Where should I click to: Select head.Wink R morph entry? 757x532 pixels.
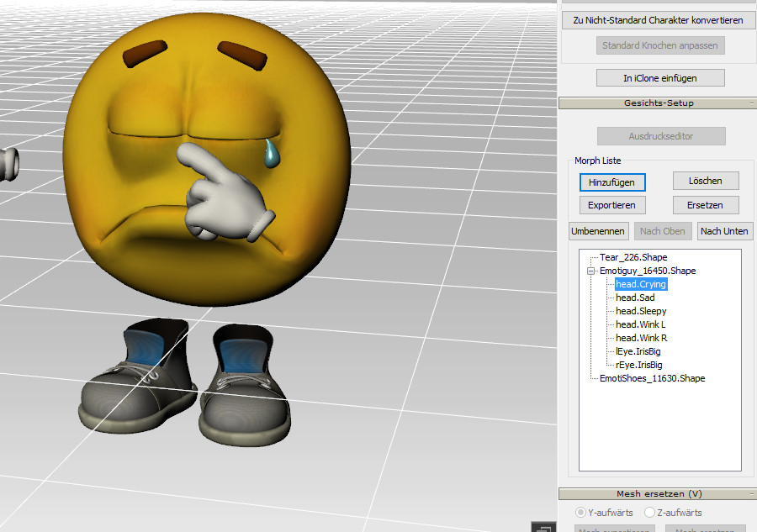pyautogui.click(x=641, y=338)
